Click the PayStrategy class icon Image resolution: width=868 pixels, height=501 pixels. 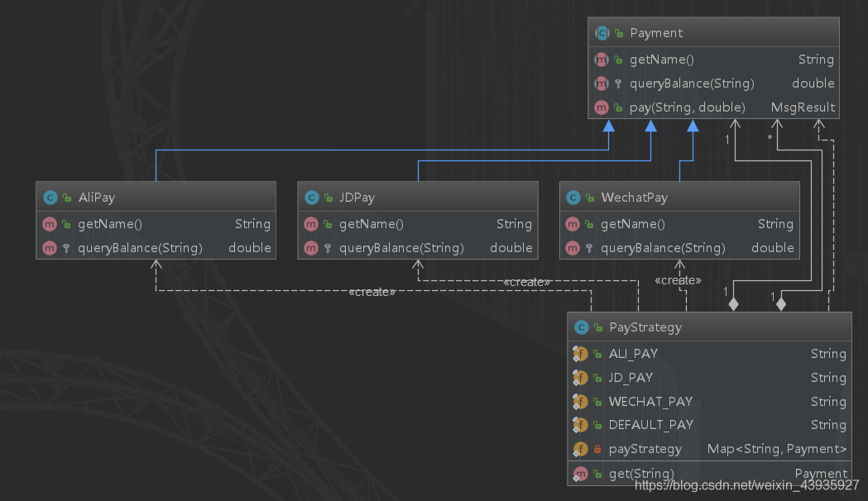point(581,327)
